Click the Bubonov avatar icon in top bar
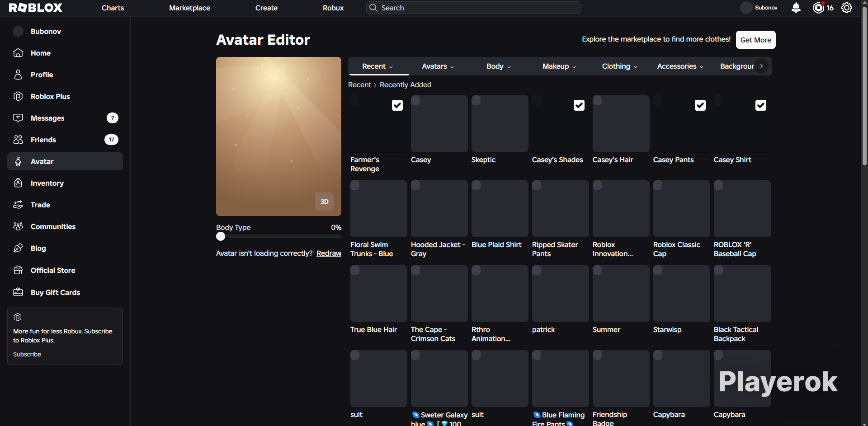The width and height of the screenshot is (868, 426). (746, 8)
